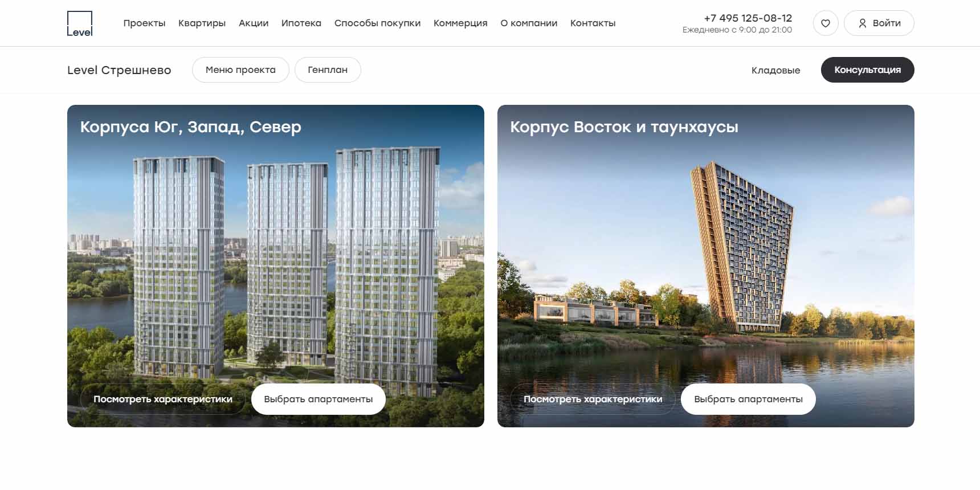
Task: View characteristics for Корпуса Юг, Запад, Север
Action: (163, 399)
